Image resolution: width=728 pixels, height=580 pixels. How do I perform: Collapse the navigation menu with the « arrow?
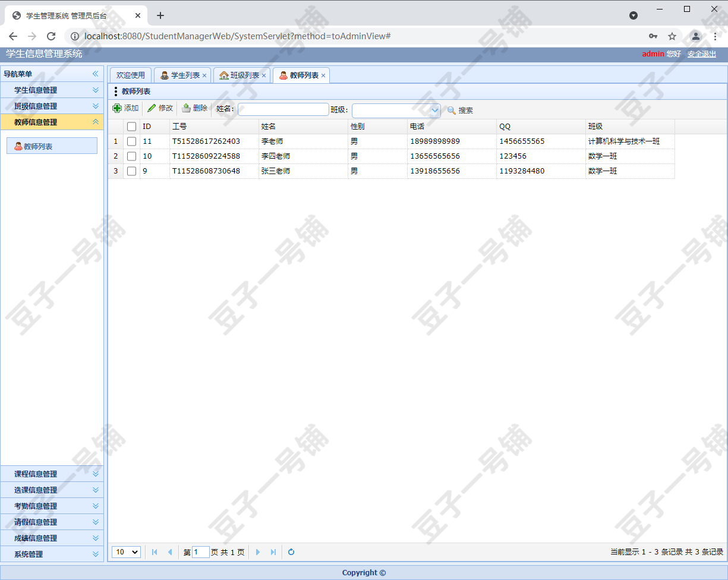click(x=94, y=74)
